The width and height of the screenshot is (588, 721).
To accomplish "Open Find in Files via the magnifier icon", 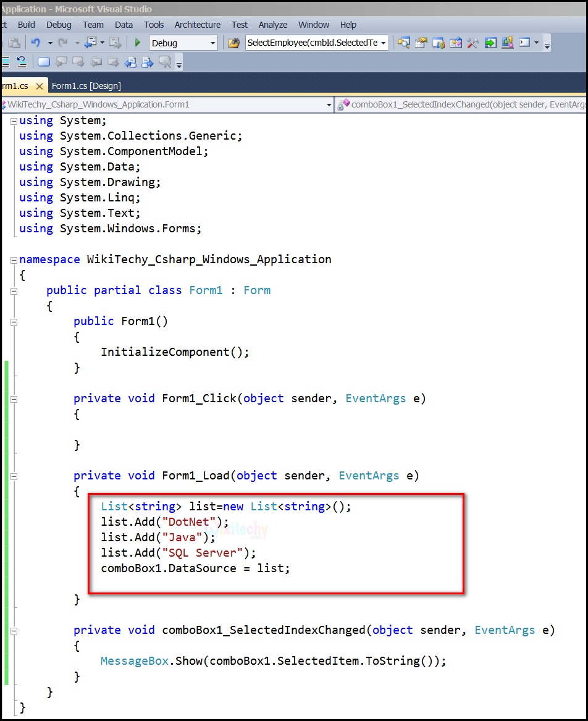I will pos(404,43).
